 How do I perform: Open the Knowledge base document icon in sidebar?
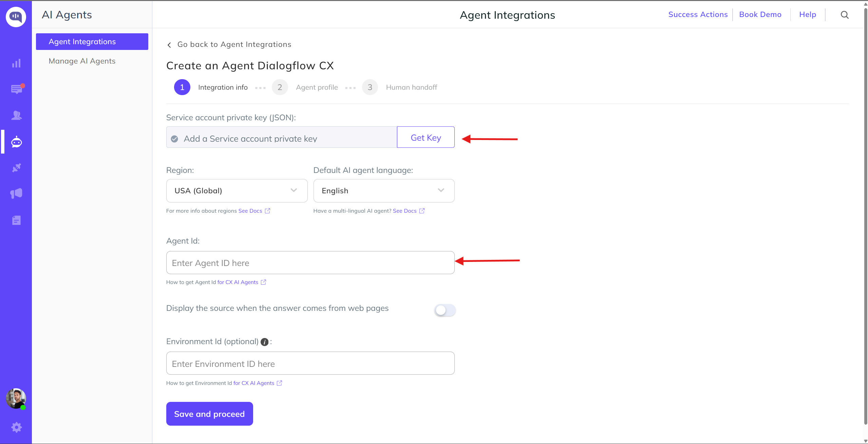point(16,220)
